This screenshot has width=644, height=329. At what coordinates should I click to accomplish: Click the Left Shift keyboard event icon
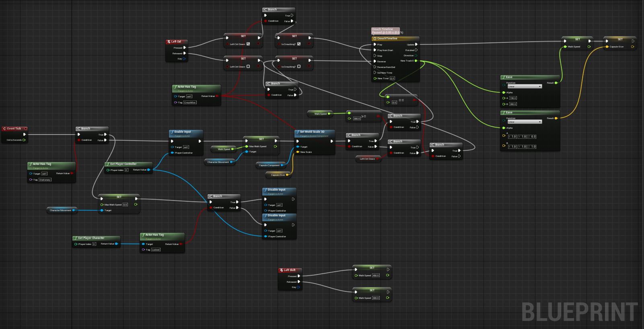[282, 270]
